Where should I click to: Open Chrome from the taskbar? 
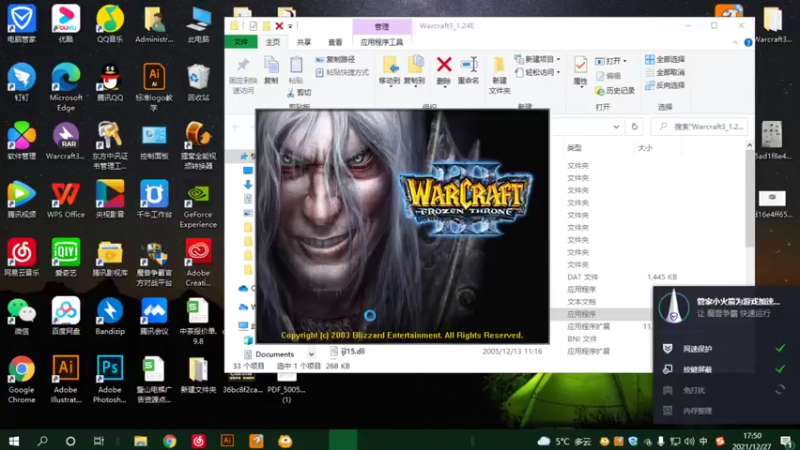click(x=169, y=441)
